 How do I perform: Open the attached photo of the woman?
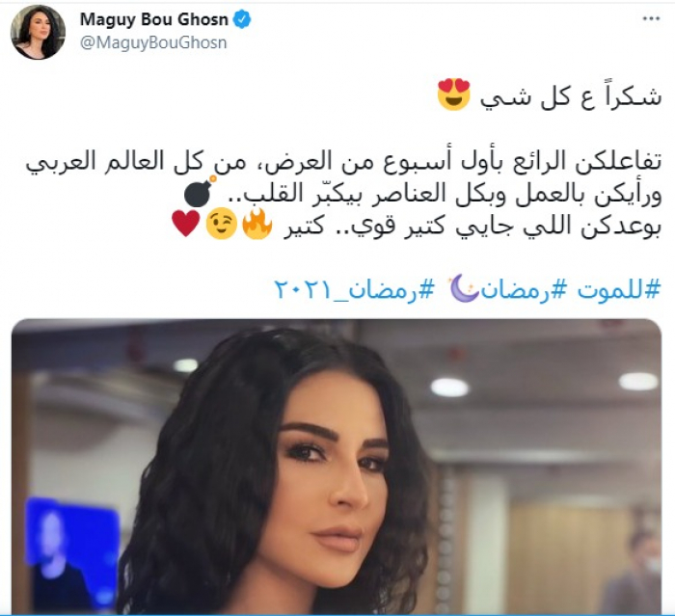pos(337,467)
